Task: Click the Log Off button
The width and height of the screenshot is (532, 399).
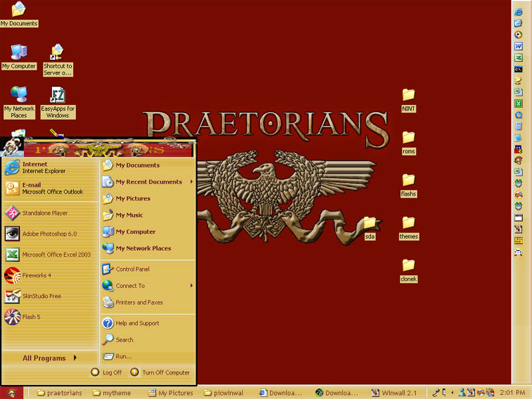Action: [x=106, y=372]
